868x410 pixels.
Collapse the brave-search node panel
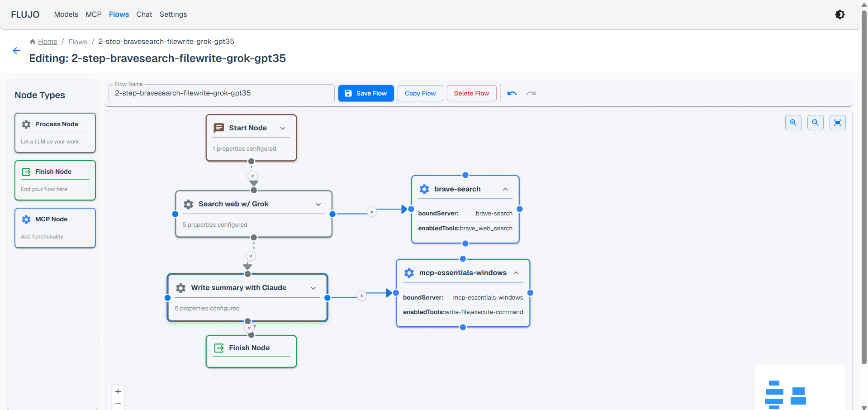click(505, 189)
